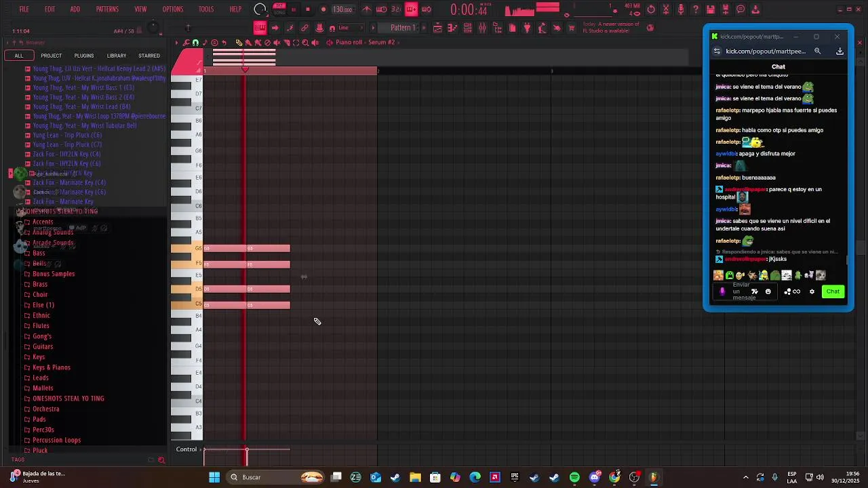The height and width of the screenshot is (488, 868).
Task: Toggle piano roll magnet snap icon
Action: (195, 43)
